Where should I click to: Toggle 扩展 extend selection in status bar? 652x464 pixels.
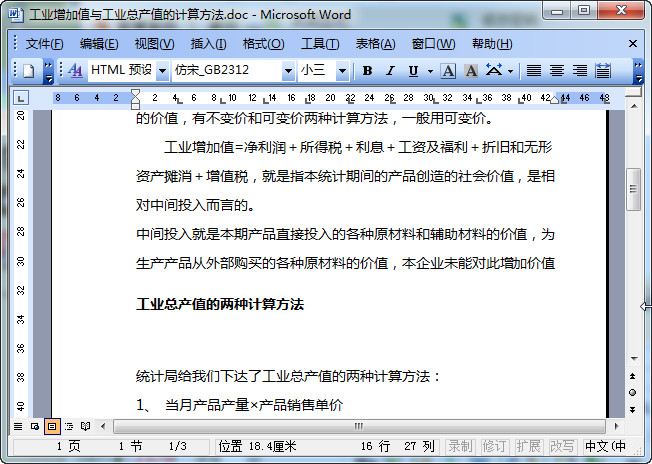pos(528,446)
